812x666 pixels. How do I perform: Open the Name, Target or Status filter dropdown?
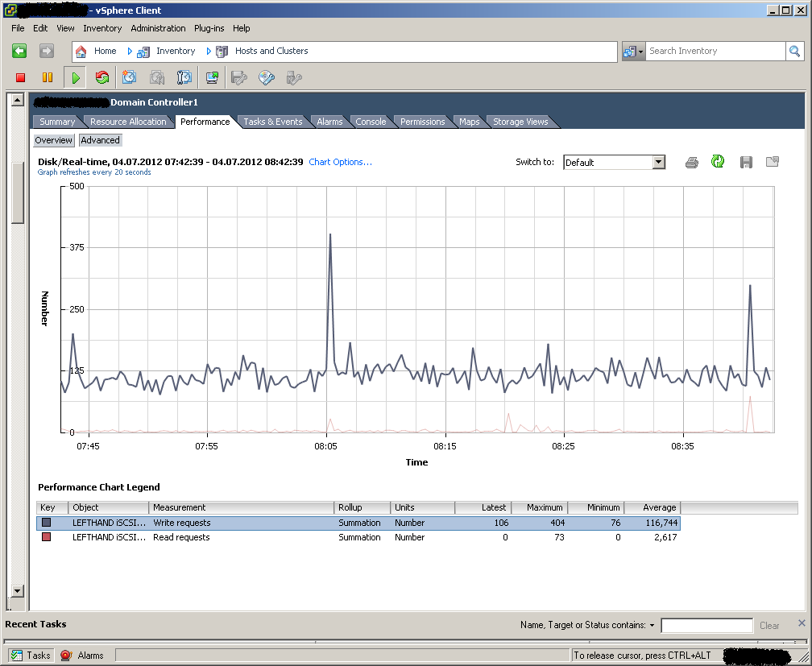[x=652, y=625]
